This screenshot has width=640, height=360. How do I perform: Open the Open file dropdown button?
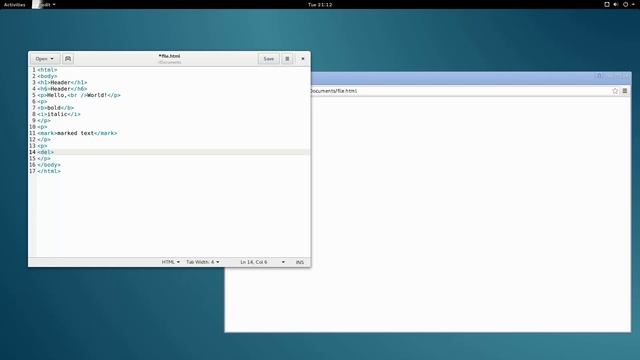(x=45, y=59)
